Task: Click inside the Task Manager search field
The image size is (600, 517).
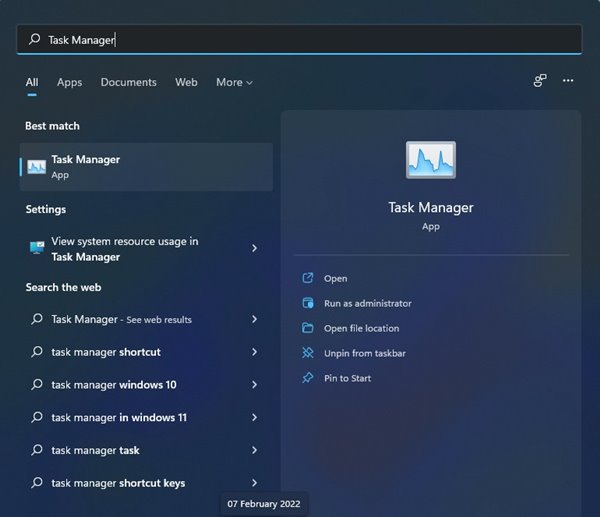Action: click(x=299, y=39)
